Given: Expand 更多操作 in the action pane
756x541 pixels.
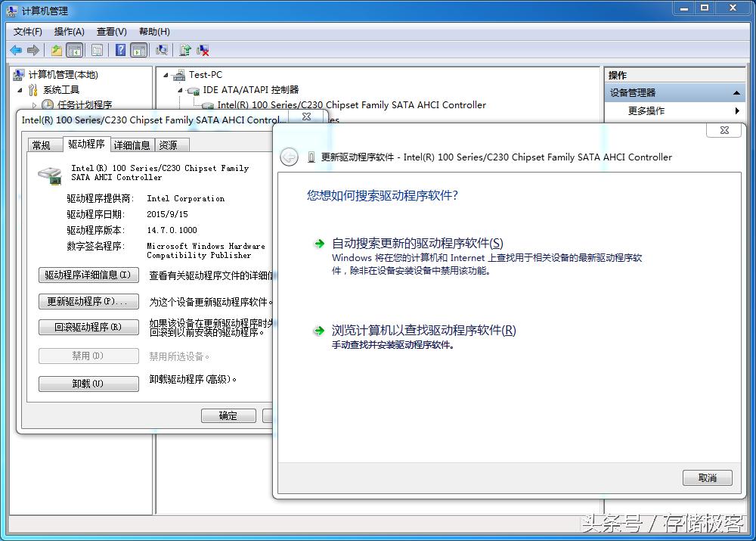Looking at the screenshot, I should click(735, 110).
